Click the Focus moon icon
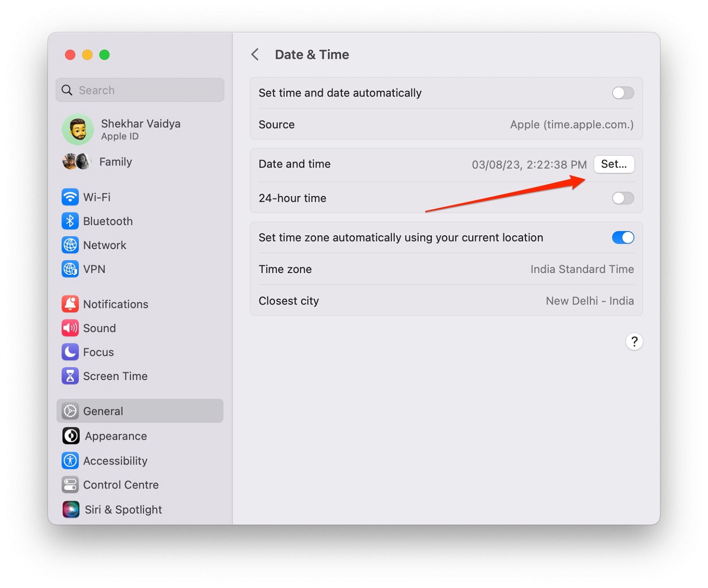Image resolution: width=708 pixels, height=588 pixels. [x=70, y=352]
